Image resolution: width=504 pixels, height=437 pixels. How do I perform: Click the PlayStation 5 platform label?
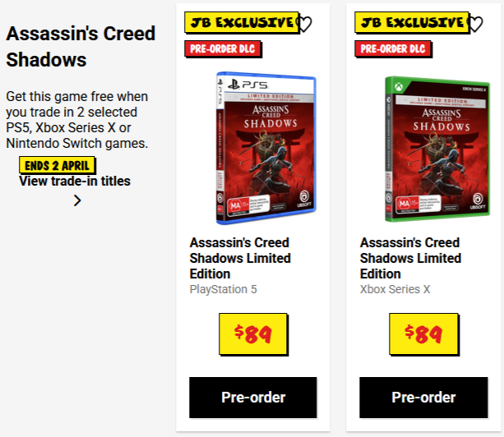(224, 289)
